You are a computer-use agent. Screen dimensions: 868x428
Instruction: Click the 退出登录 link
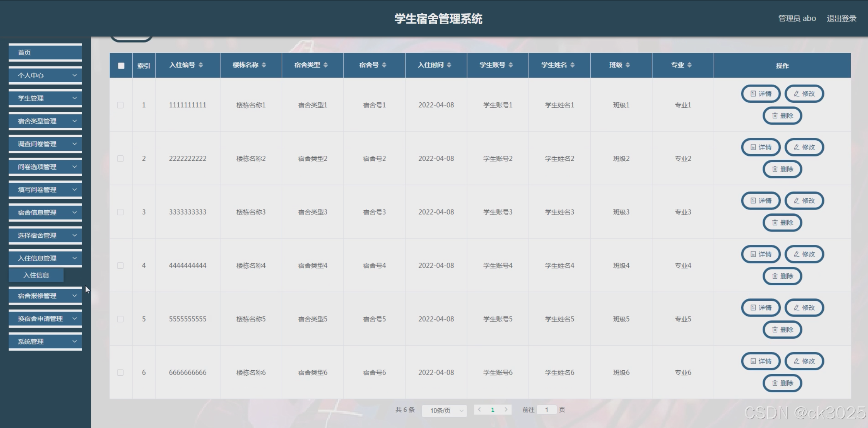click(841, 18)
